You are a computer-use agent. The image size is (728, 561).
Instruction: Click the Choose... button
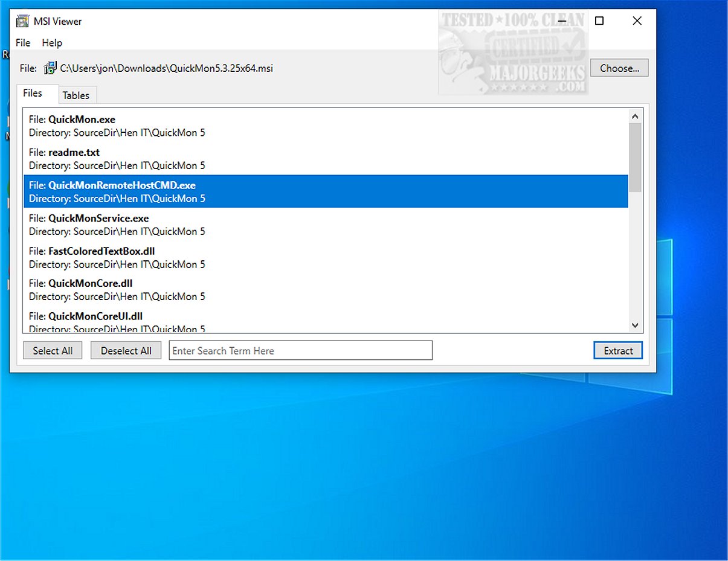[619, 68]
